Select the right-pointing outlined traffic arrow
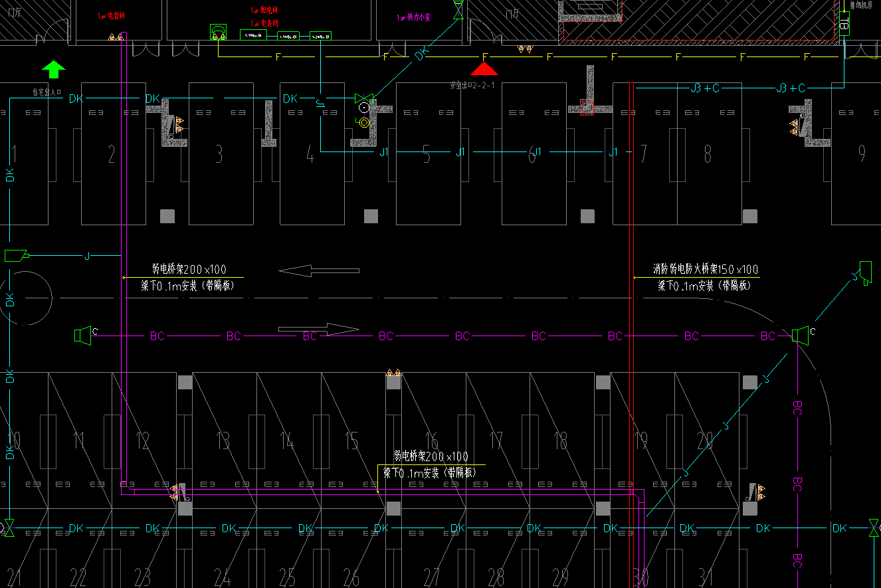Screen dimensions: 881x588 (319, 329)
